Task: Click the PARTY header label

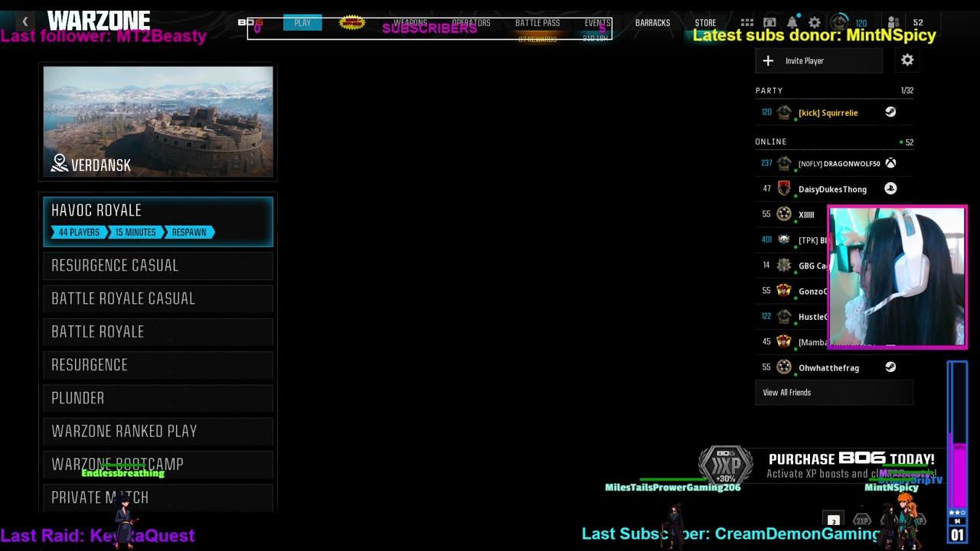Action: click(x=769, y=90)
